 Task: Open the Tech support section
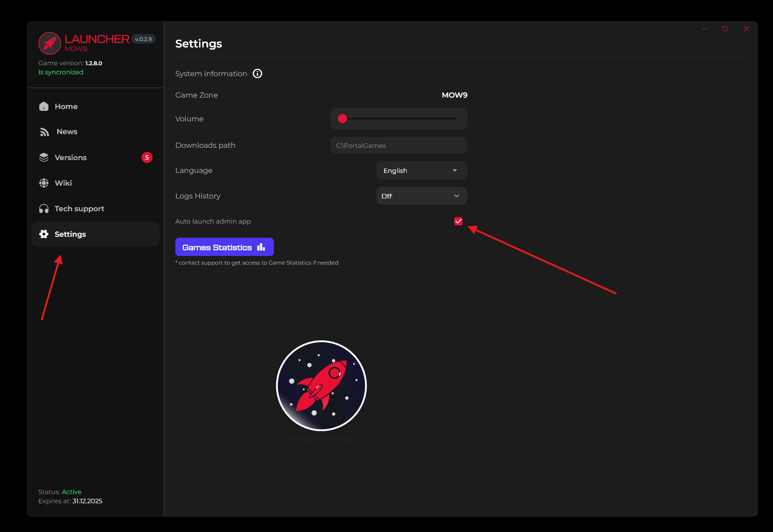click(x=79, y=209)
